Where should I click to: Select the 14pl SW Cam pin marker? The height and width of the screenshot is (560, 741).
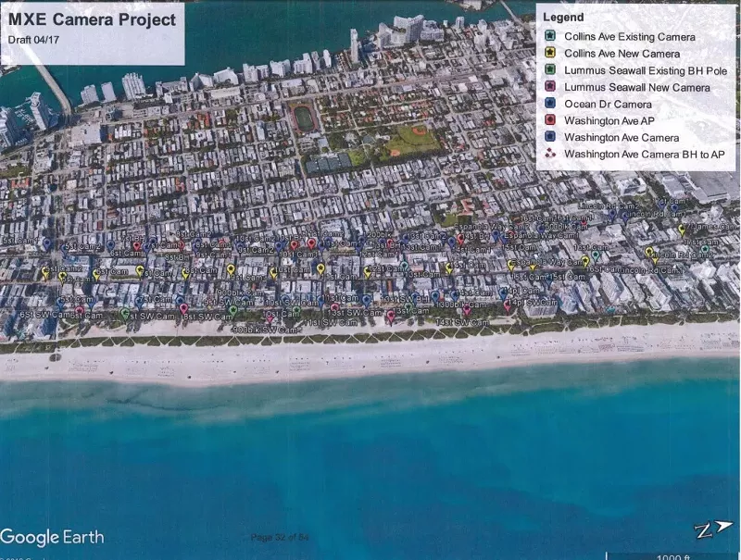(508, 307)
